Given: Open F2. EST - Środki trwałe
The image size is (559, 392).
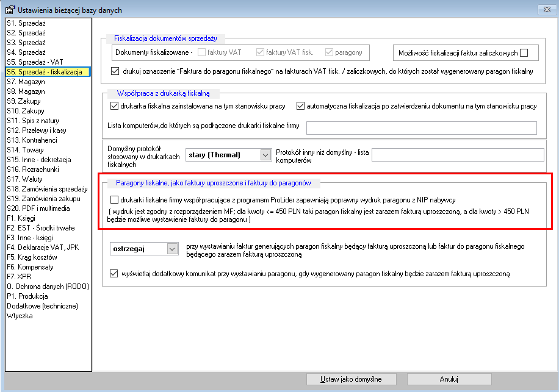Looking at the screenshot, I should coord(48,228).
